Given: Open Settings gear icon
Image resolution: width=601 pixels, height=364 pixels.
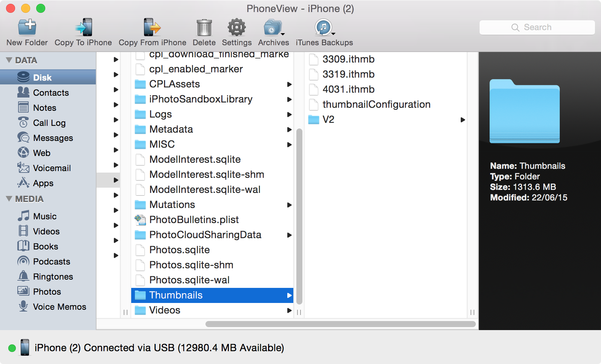Looking at the screenshot, I should pos(237,28).
